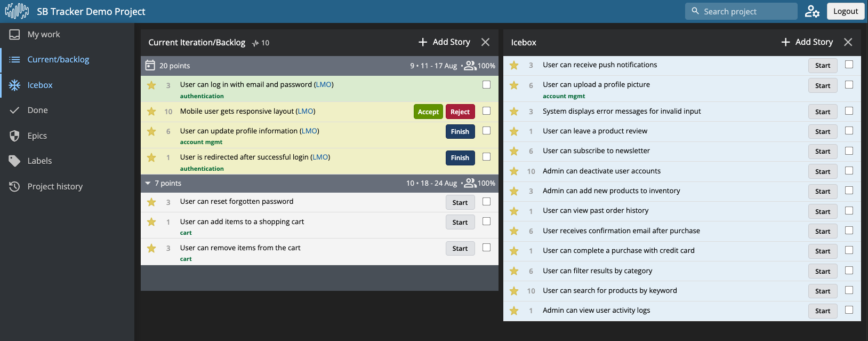Finish 'User is redirected after successful login' story
868x341 pixels.
pyautogui.click(x=460, y=157)
